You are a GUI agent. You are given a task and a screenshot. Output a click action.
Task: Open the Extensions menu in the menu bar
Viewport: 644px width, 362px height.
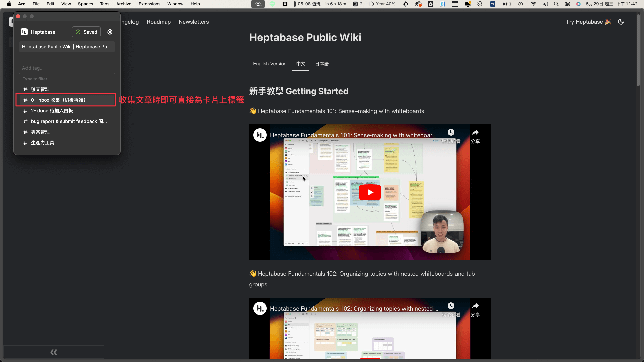point(149,4)
